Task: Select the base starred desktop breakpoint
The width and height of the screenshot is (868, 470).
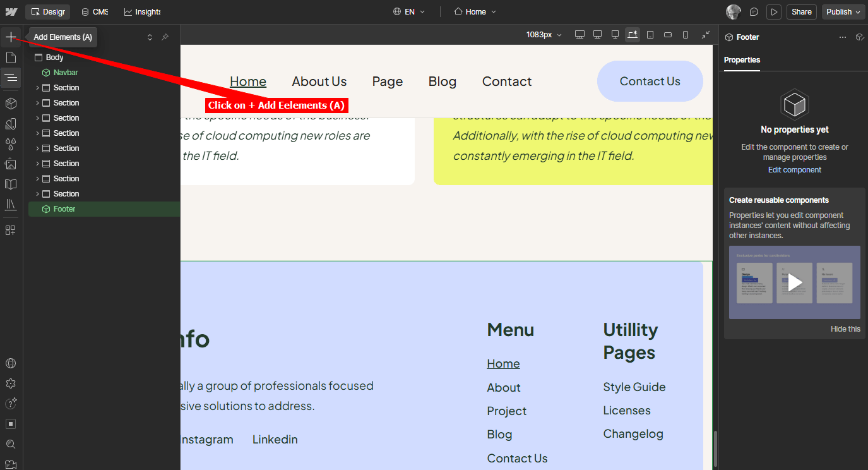Action: (x=633, y=35)
